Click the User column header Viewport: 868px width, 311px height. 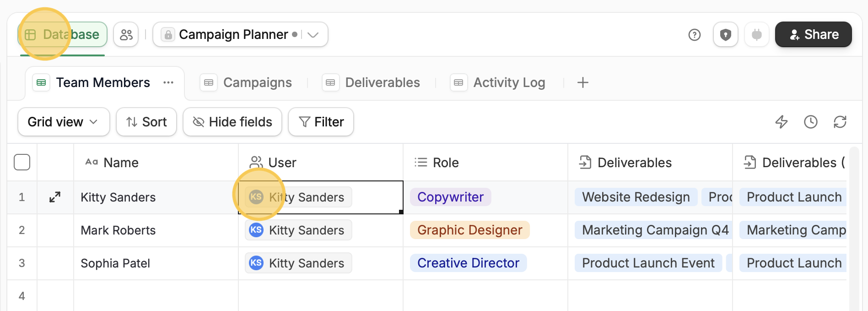coord(321,163)
